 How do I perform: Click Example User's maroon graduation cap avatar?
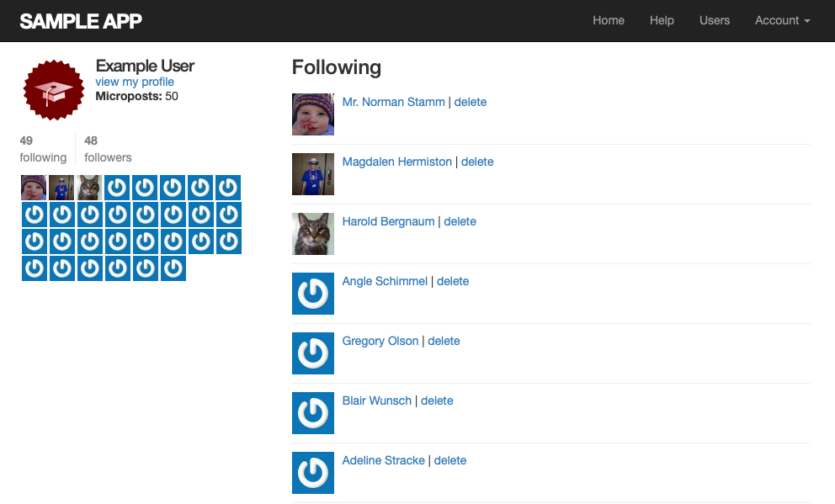point(53,90)
